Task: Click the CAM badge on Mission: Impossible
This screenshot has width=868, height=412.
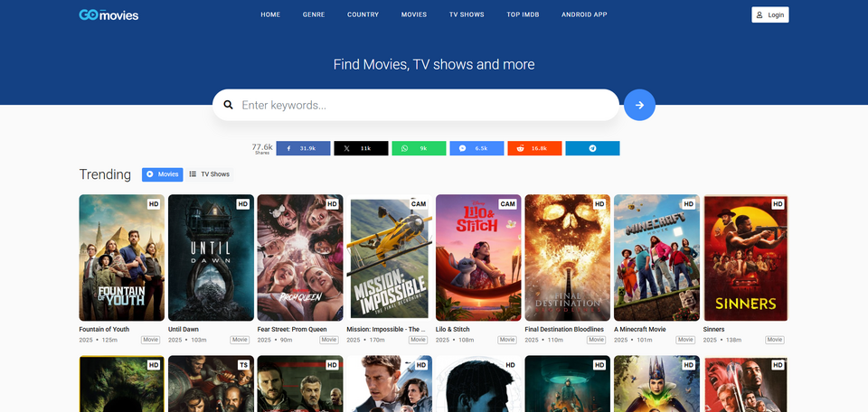Action: point(419,204)
